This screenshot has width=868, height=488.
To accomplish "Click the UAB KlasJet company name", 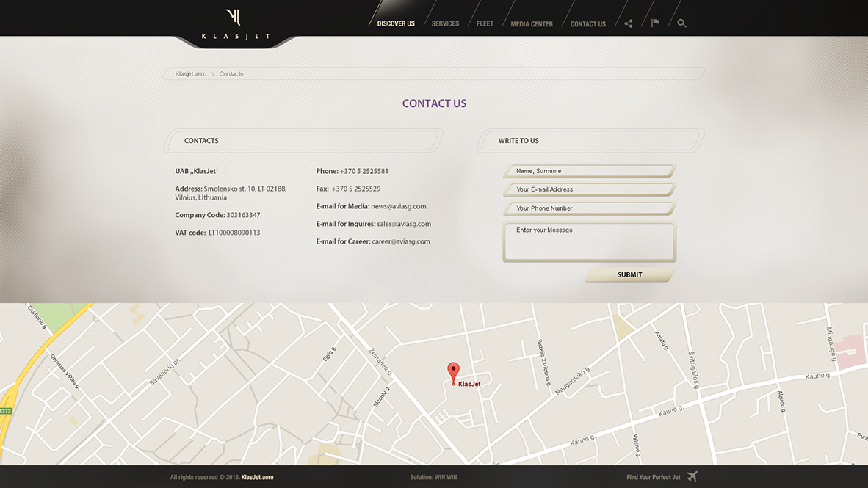I will pos(197,172).
